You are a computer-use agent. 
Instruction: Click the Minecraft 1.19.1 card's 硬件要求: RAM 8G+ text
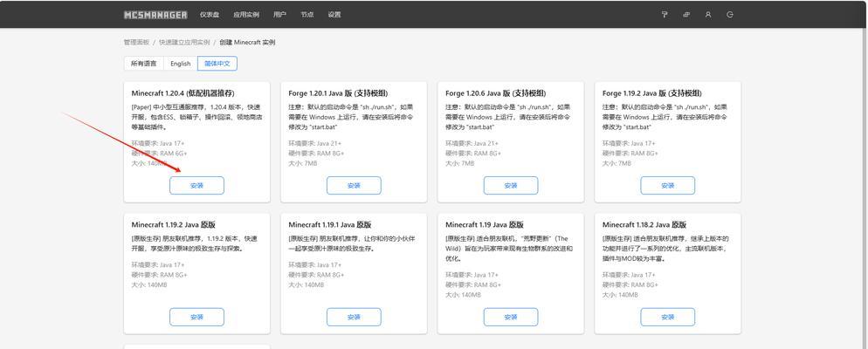click(316, 275)
